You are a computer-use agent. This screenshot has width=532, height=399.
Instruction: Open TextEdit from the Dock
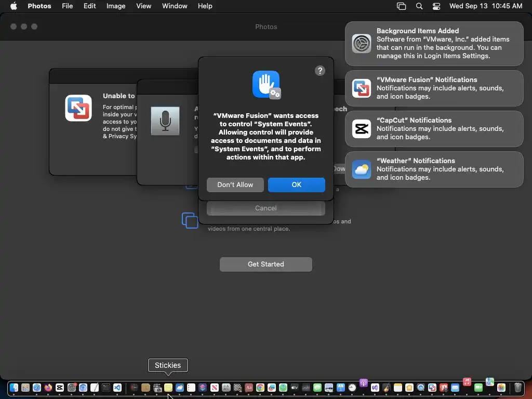point(95,388)
